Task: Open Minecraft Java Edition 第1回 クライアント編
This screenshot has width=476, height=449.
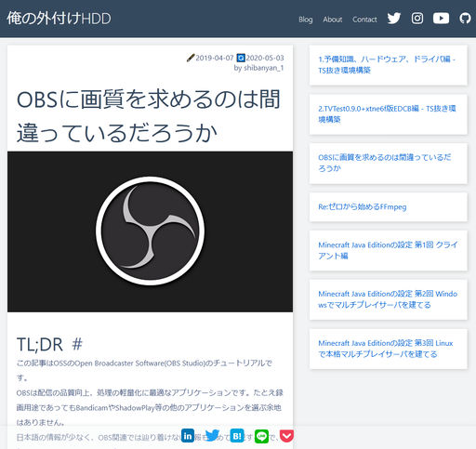Action: tap(388, 250)
